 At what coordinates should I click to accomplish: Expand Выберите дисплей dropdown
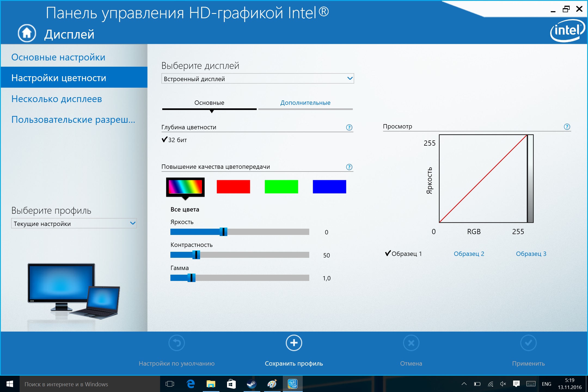(258, 79)
